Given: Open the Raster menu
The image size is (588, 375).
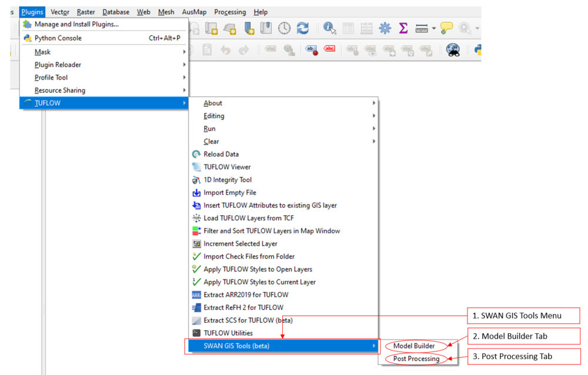Looking at the screenshot, I should coord(85,12).
